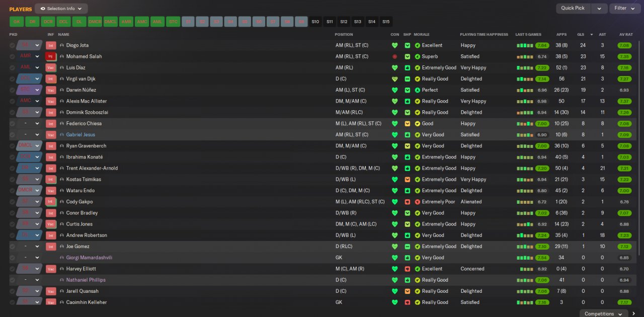Click the Int badge next to Virgil van Dijk

coord(50,79)
